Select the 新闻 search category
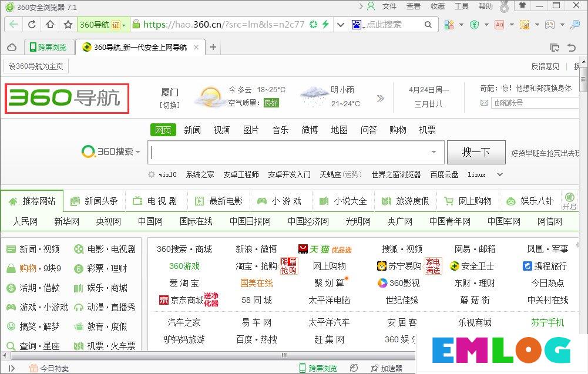Image resolution: width=588 pixels, height=374 pixels. pyautogui.click(x=192, y=130)
